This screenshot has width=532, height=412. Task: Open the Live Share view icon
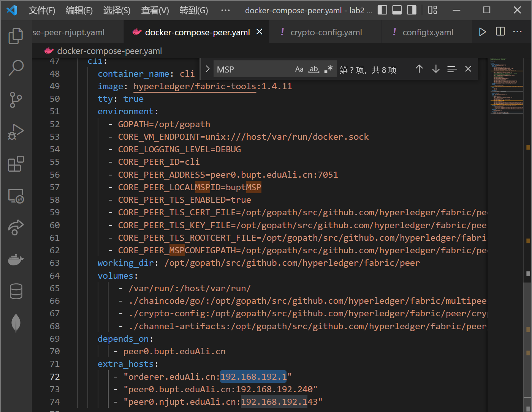pyautogui.click(x=16, y=227)
